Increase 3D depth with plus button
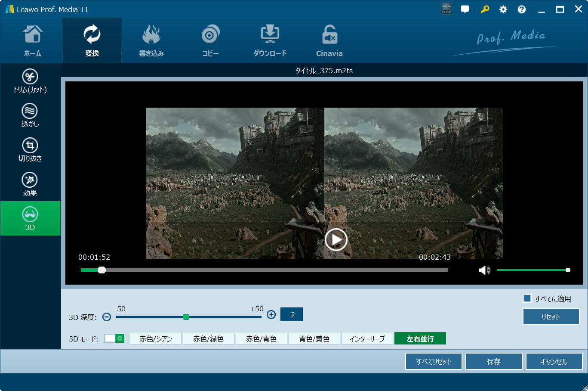The width and height of the screenshot is (588, 391). click(x=271, y=314)
